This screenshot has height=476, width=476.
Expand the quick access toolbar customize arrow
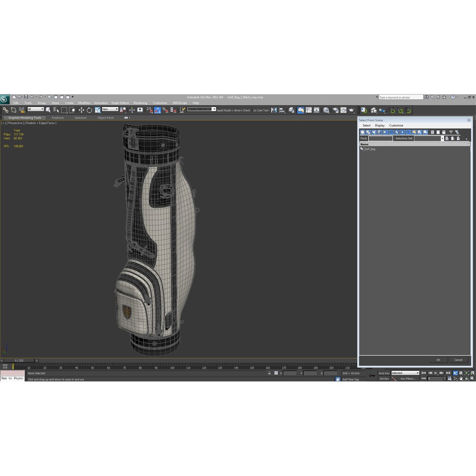tap(73, 97)
